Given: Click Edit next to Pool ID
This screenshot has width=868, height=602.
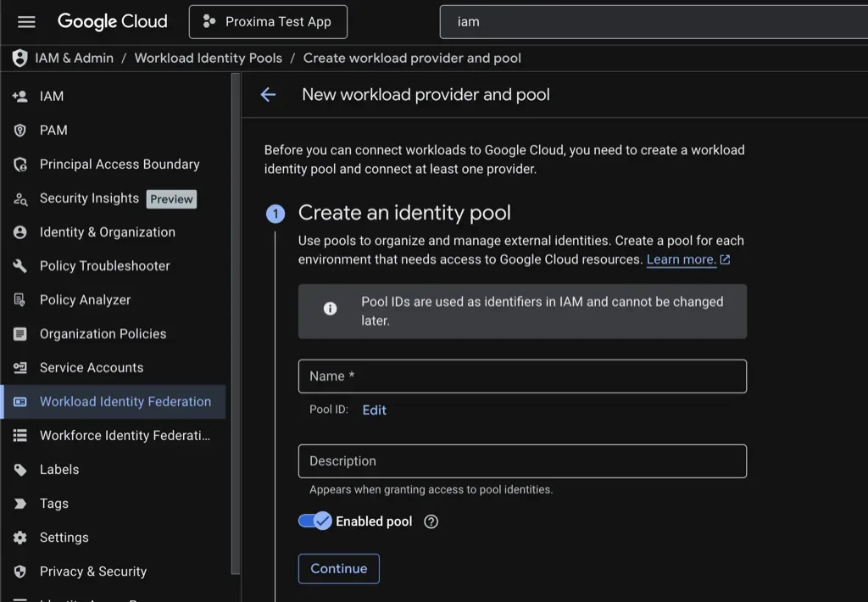Looking at the screenshot, I should point(374,410).
